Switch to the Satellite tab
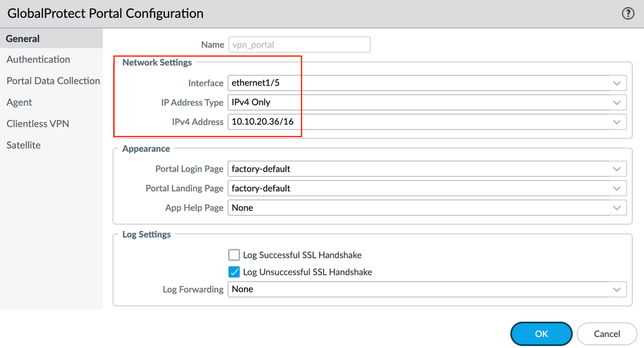This screenshot has width=644, height=348. pos(23,145)
